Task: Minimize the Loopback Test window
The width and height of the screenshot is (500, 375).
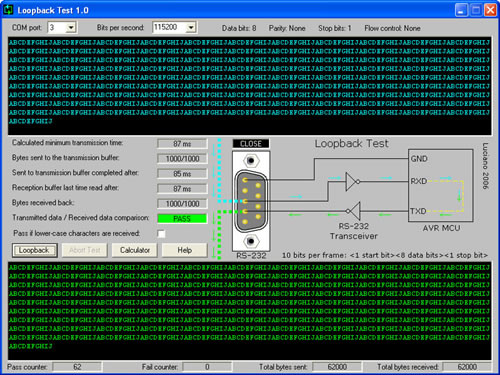Action: (x=461, y=10)
